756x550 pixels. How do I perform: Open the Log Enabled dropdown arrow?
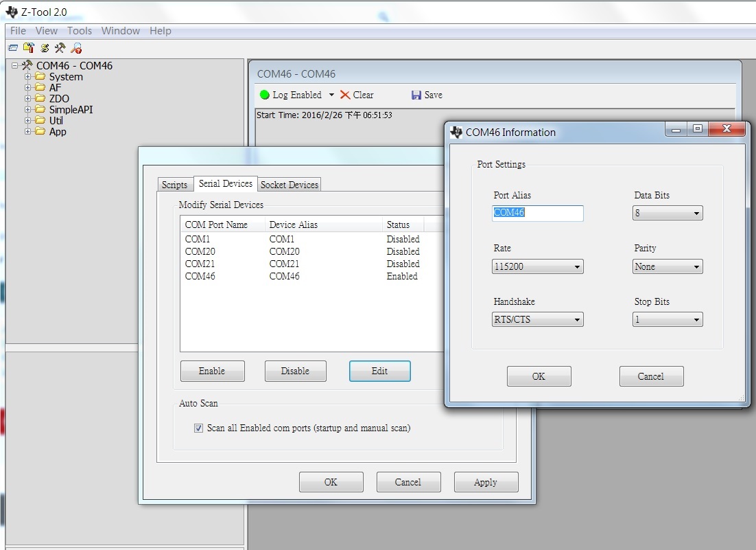(x=331, y=95)
